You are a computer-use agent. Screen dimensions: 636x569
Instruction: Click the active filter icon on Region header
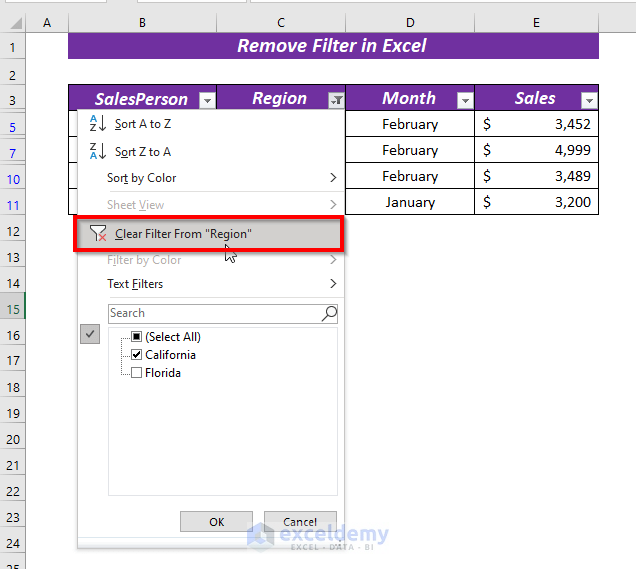click(336, 100)
